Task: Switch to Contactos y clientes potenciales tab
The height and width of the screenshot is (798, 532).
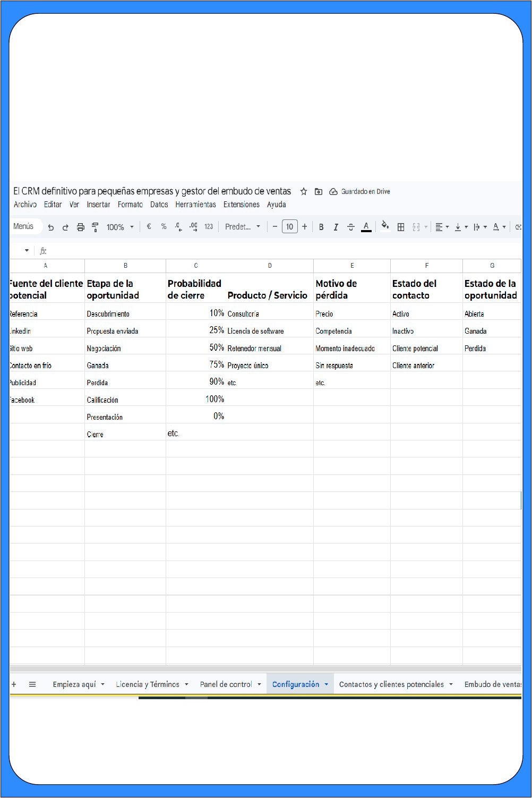Action: pos(391,684)
